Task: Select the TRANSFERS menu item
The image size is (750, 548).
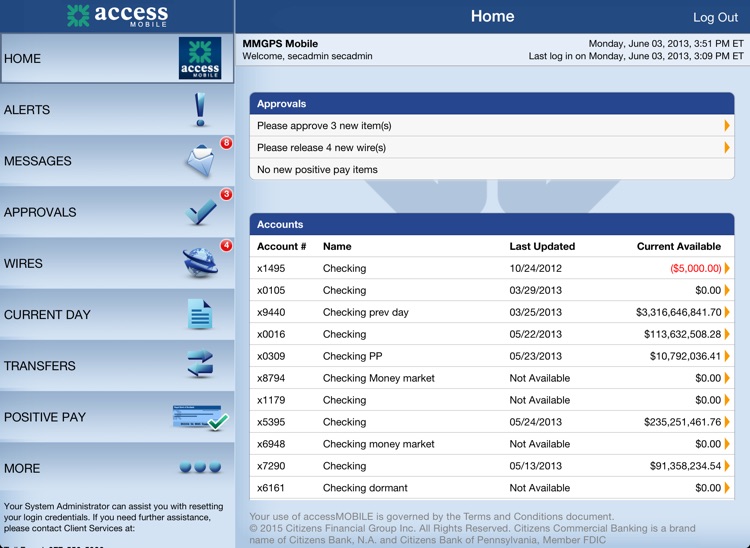Action: coord(117,365)
